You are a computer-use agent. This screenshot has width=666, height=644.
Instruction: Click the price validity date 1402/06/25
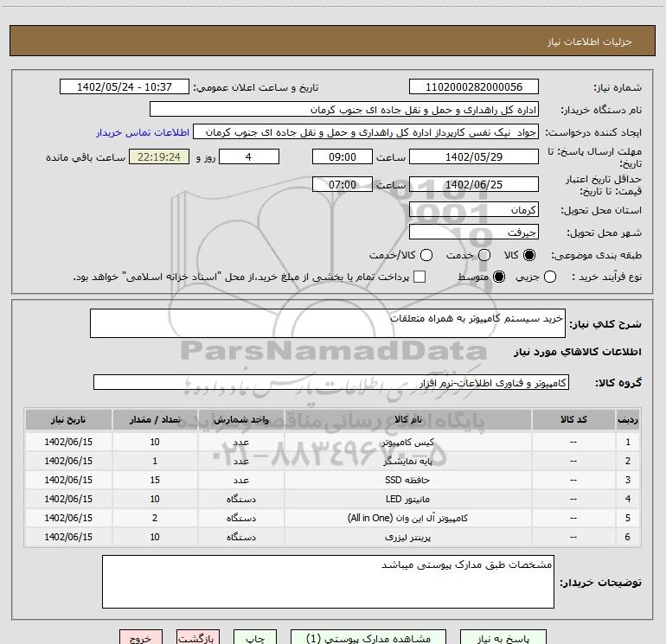coord(474,184)
